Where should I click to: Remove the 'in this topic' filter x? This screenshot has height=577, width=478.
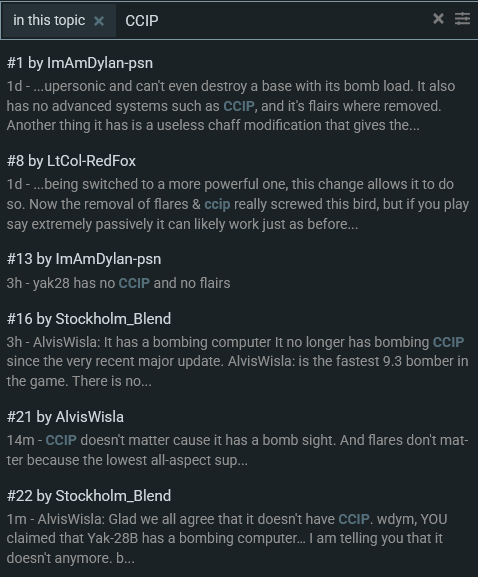[99, 21]
